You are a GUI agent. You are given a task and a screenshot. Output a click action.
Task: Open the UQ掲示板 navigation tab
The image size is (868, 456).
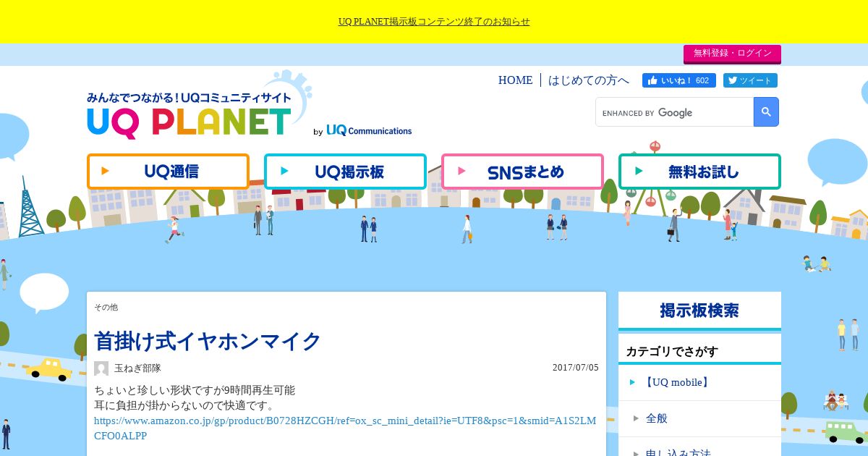[345, 172]
